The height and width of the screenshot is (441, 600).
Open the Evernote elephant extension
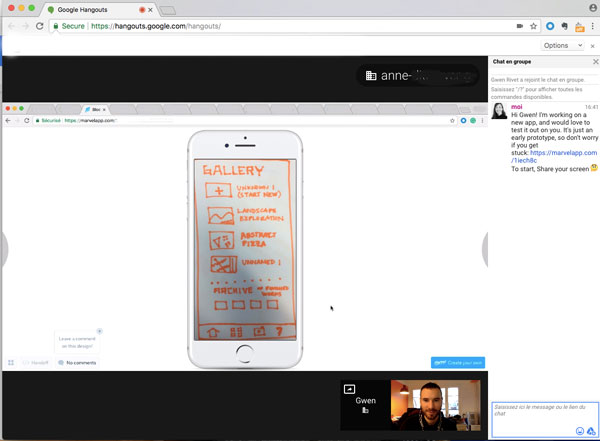tap(564, 26)
